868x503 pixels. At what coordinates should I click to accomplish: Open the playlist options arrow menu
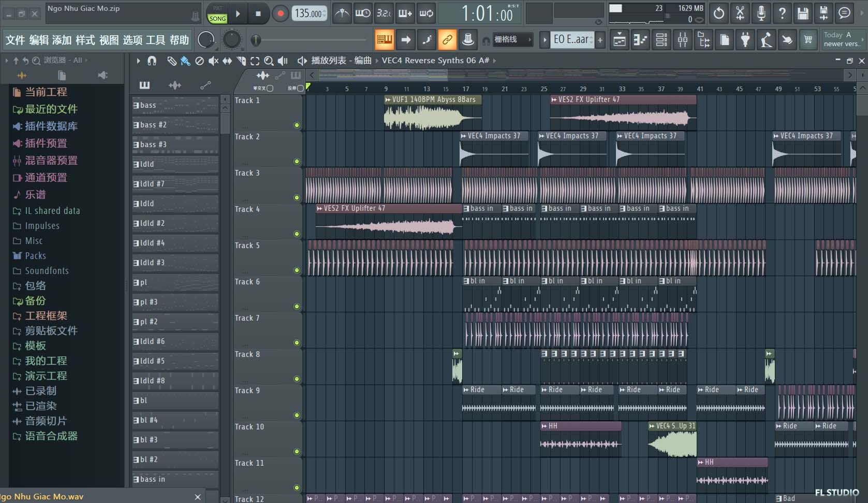[138, 61]
